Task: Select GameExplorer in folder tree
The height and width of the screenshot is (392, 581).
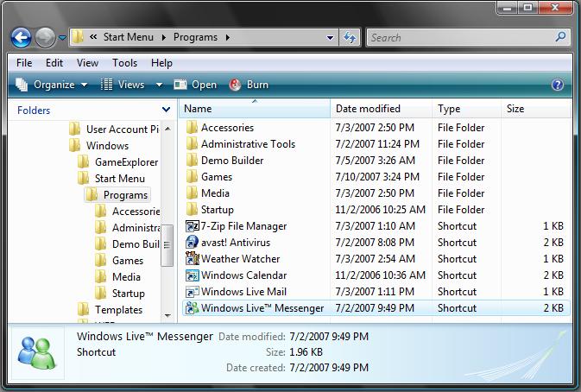Action: 117,162
